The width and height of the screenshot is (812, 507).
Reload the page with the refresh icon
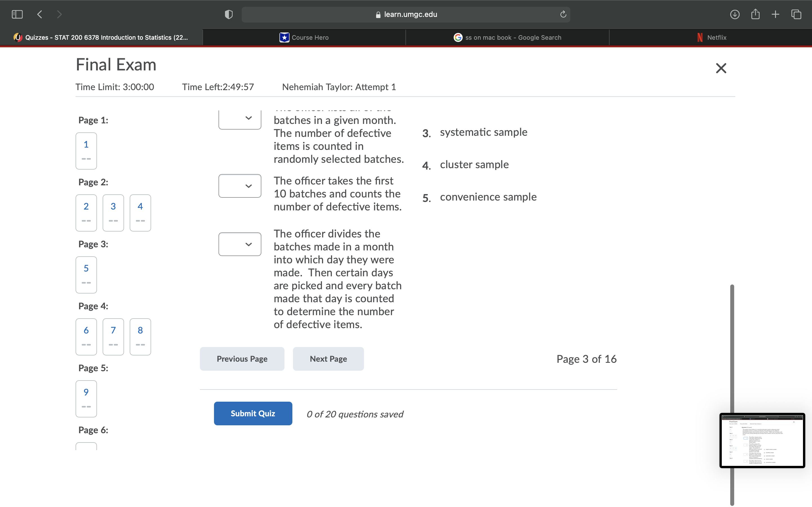pos(563,14)
